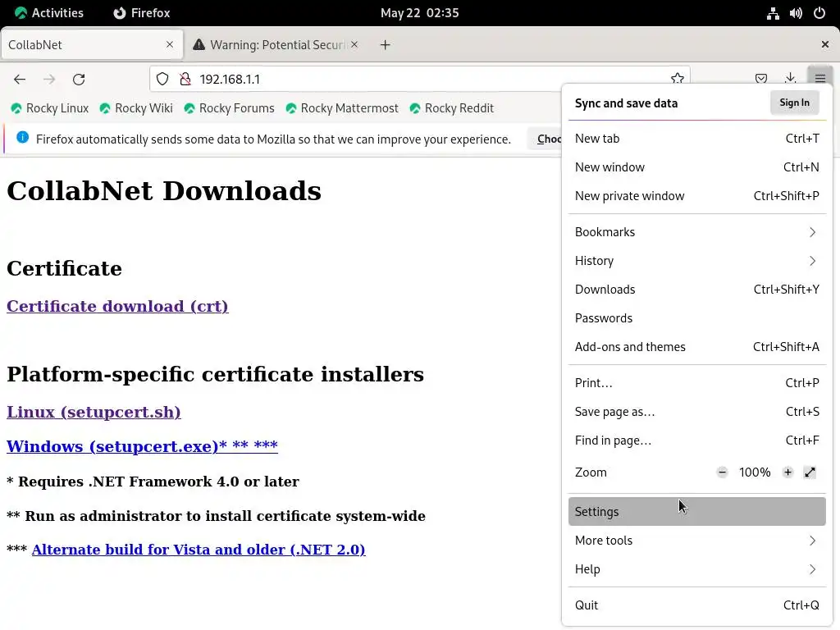Quit Firefox from the menu
Viewport: 840px width, 630px height.
[x=697, y=605]
